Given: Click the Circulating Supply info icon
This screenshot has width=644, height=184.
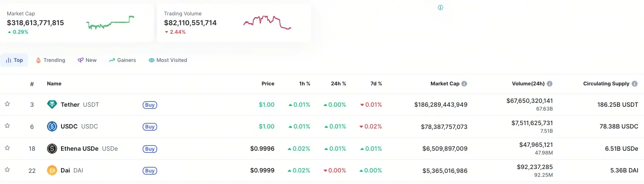Looking at the screenshot, I should point(635,84).
